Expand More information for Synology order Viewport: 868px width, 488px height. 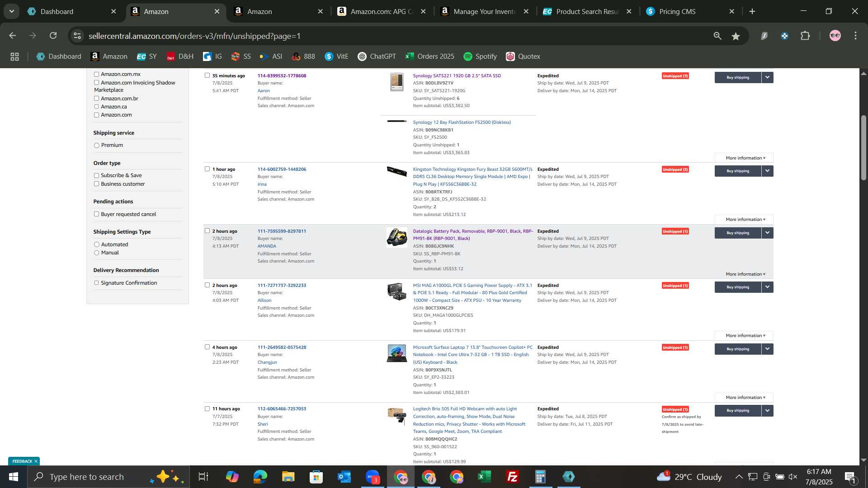744,158
